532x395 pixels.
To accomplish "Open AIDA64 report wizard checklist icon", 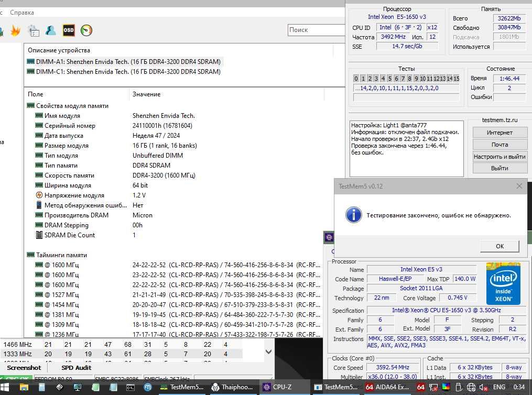I will [34, 30].
